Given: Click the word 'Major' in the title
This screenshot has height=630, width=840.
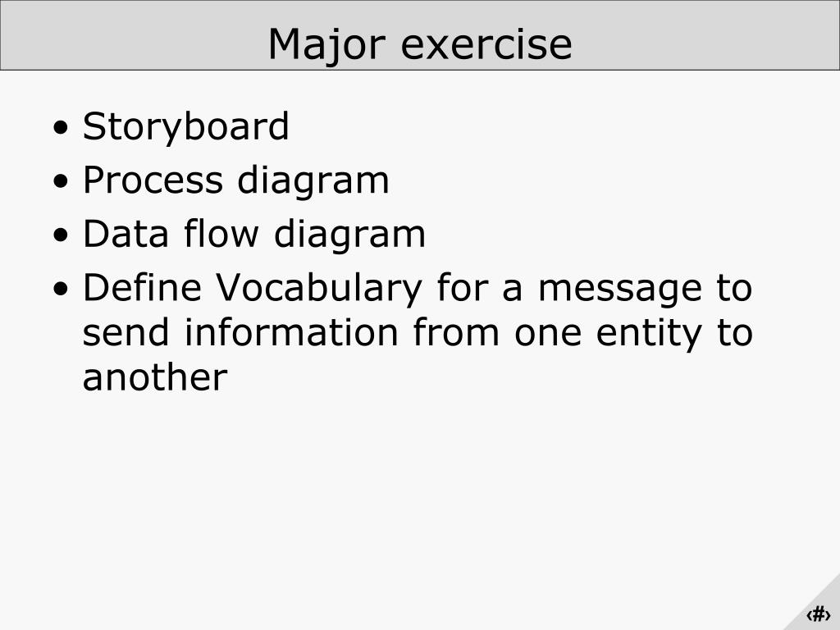Looking at the screenshot, I should tap(326, 45).
